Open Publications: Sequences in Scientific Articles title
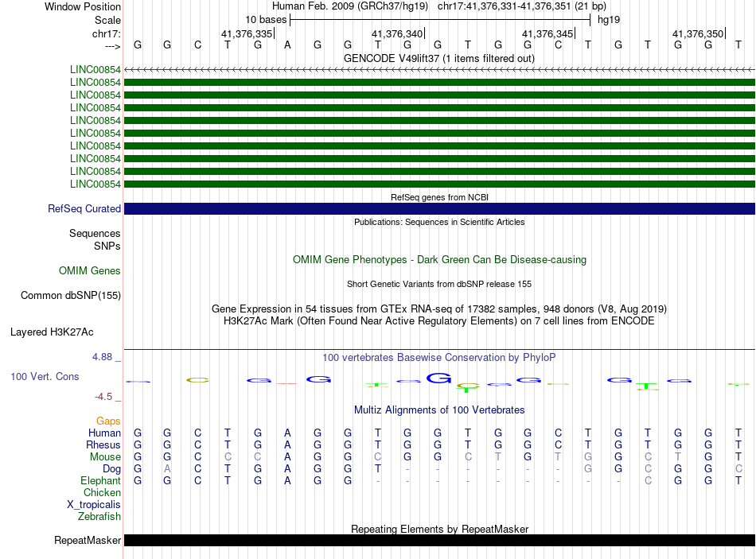 439,222
